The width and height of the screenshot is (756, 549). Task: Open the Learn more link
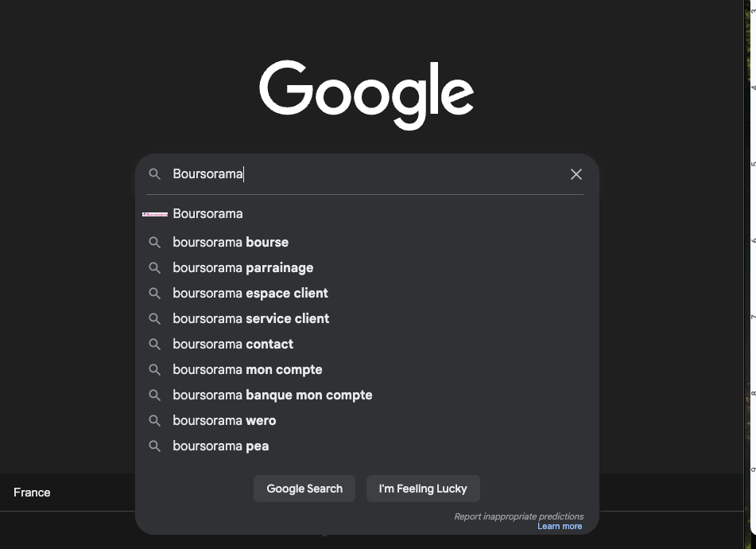pos(560,526)
